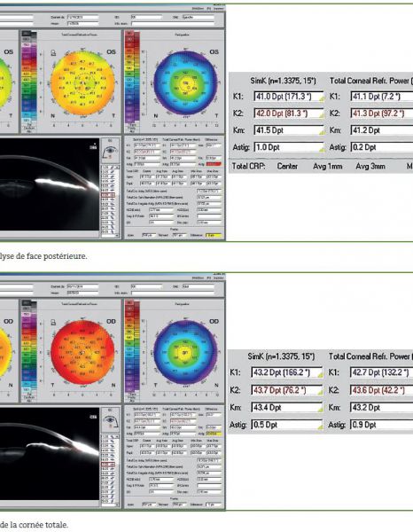Click the lower OD total corneal refractive map
The width and height of the screenshot is (413, 532).
(x=82, y=352)
